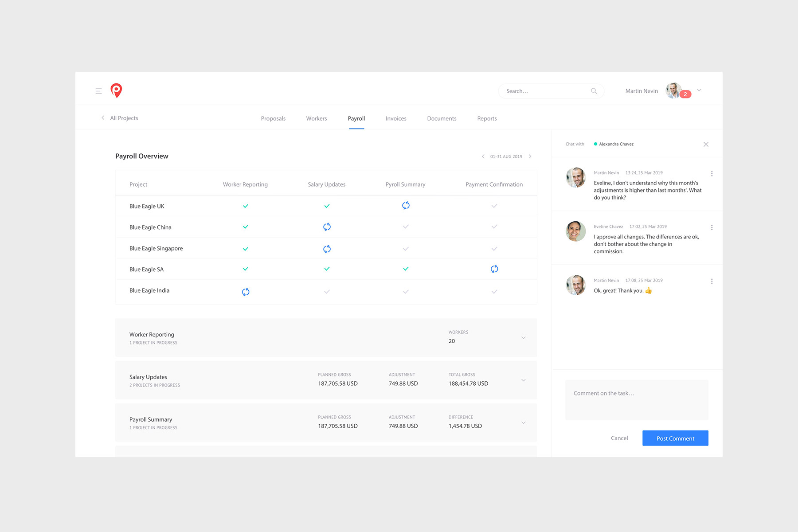Switch to the Invoices tab
Image resolution: width=798 pixels, height=532 pixels.
point(396,118)
